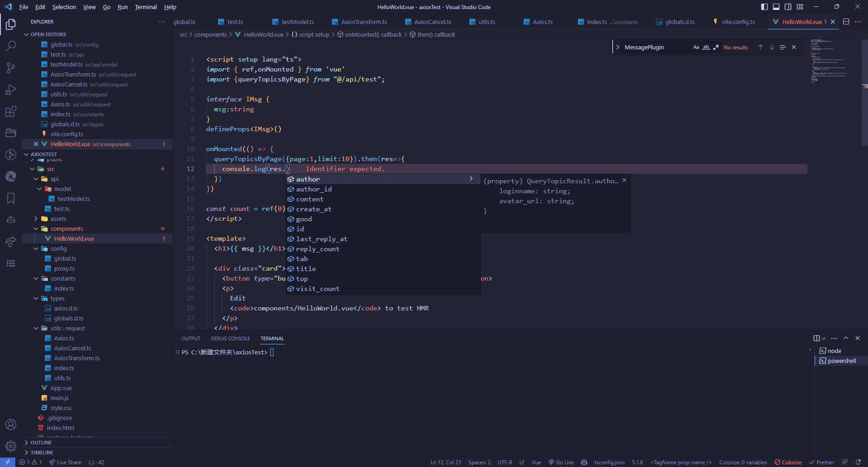This screenshot has width=868, height=467.
Task: Open the Copilot icon in activity bar
Action: pos(11,220)
